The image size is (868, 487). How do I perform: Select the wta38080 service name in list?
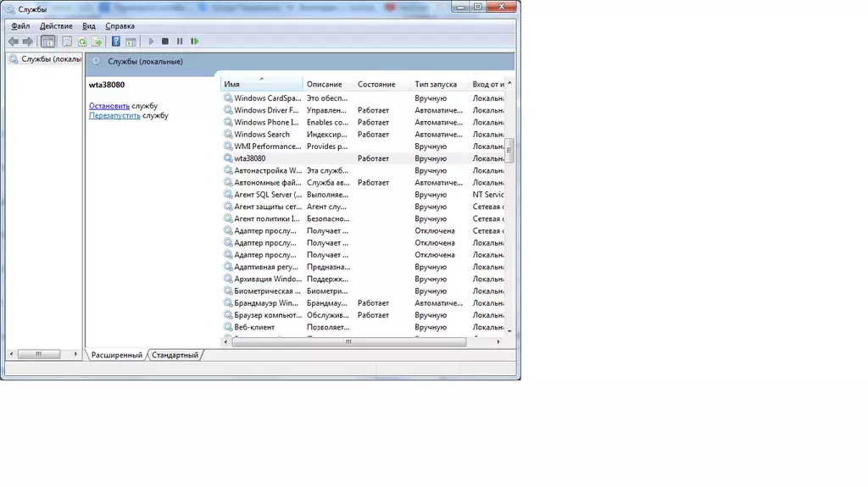[x=250, y=158]
